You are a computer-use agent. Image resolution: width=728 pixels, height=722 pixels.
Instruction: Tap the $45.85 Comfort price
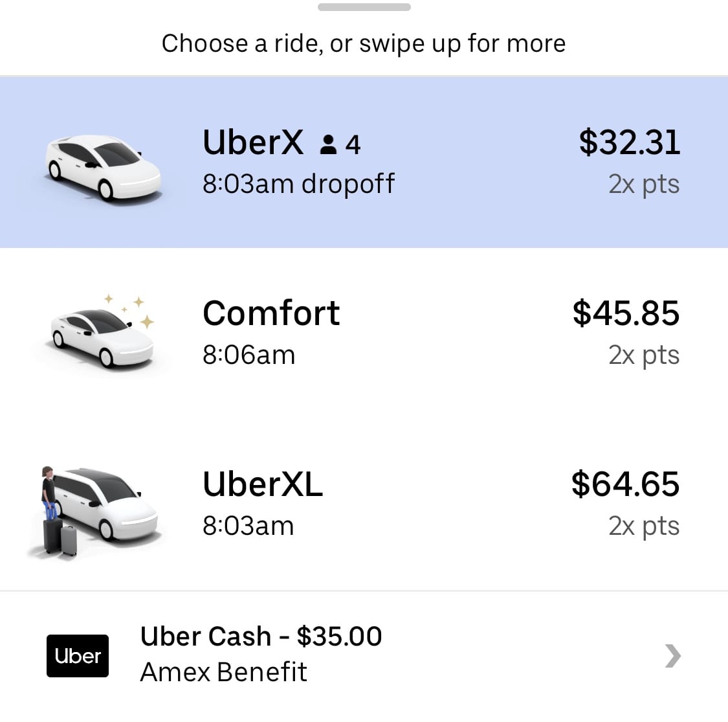(x=626, y=313)
